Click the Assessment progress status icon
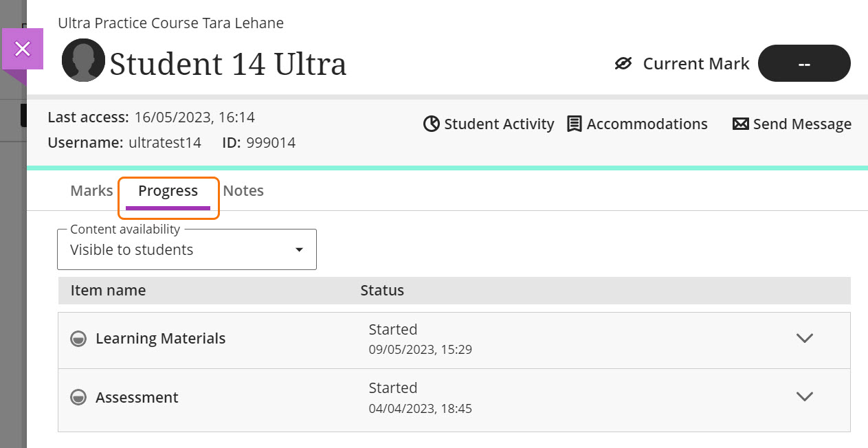Image resolution: width=868 pixels, height=448 pixels. (x=79, y=398)
